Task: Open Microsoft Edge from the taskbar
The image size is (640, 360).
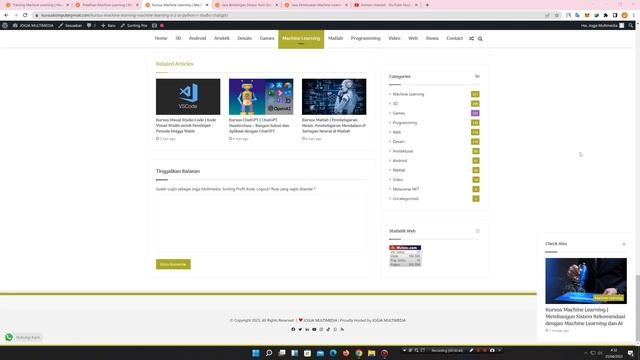Action: [333, 353]
